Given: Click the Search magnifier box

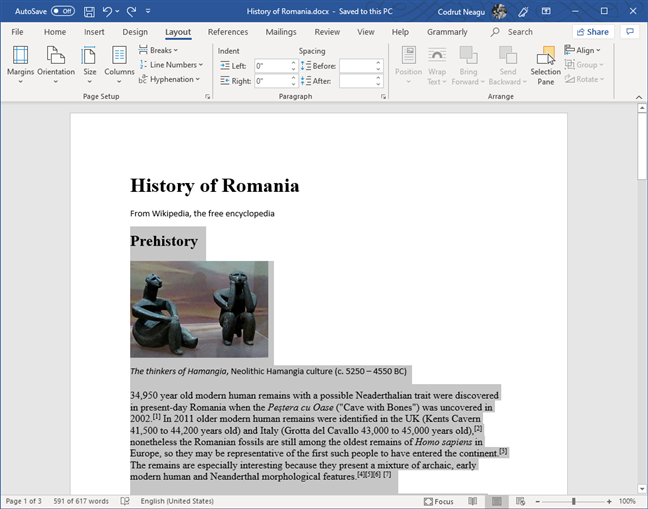Looking at the screenshot, I should [x=512, y=32].
